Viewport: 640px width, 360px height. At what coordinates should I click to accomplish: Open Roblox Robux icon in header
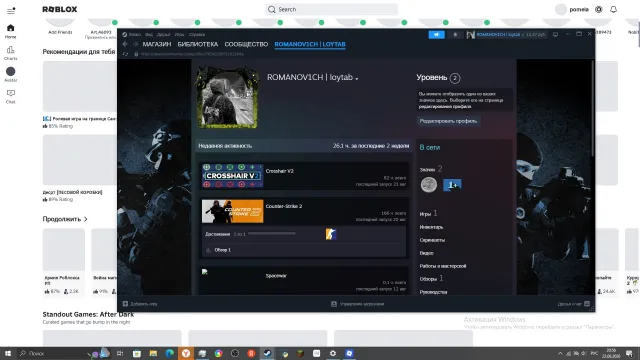[x=598, y=9]
